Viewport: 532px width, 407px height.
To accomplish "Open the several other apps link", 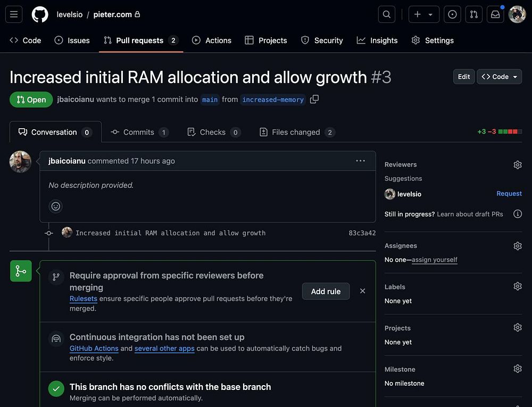I will (164, 348).
